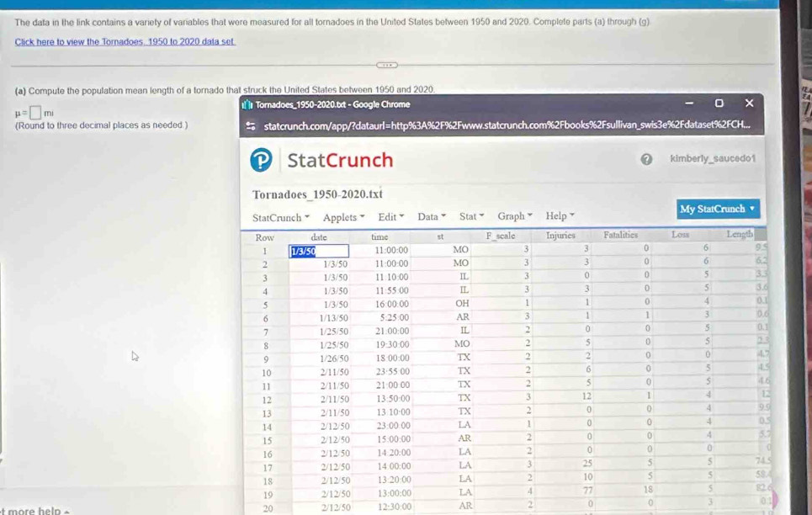
Task: Click the 12:30:00 time cell in row 20
Action: click(394, 507)
